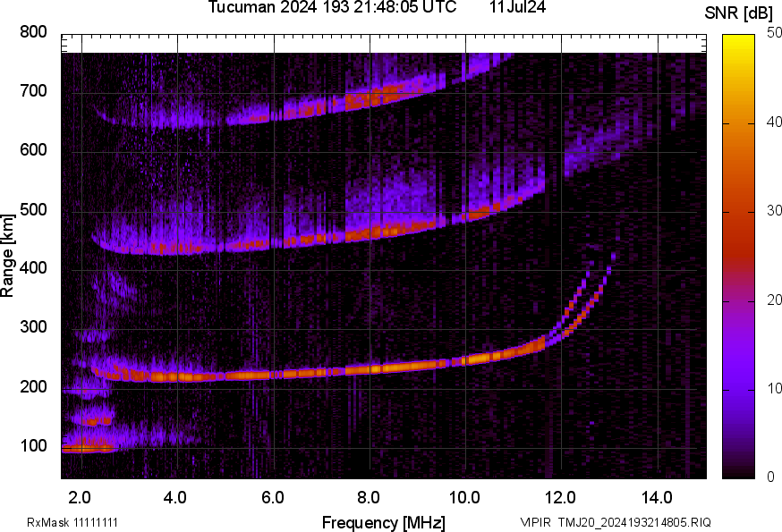Click the 800 tick label on the range axis
The height and width of the screenshot is (532, 782).
(x=33, y=32)
